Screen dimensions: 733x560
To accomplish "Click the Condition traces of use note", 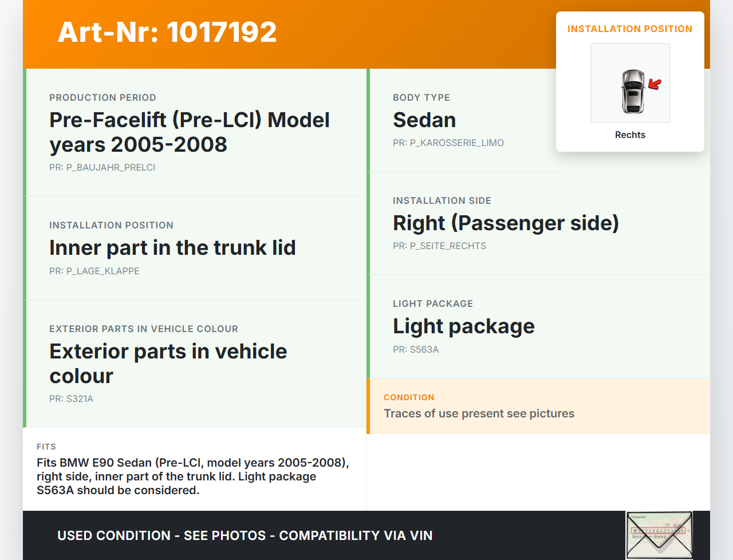I will (x=479, y=413).
